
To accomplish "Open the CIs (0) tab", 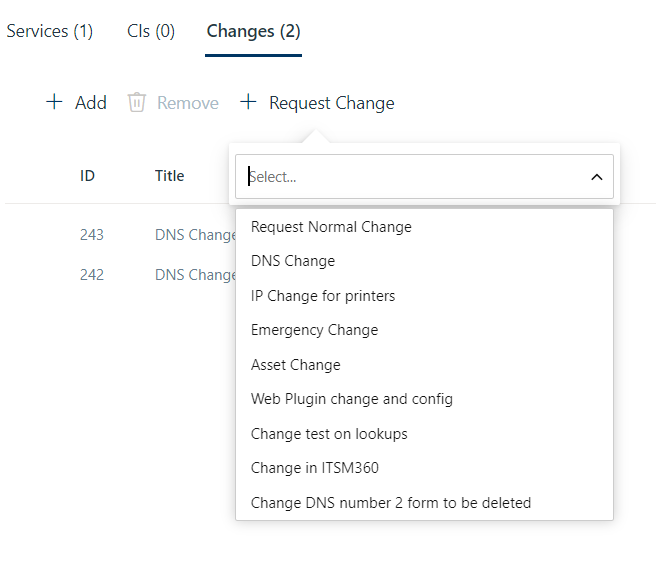I will pyautogui.click(x=151, y=31).
